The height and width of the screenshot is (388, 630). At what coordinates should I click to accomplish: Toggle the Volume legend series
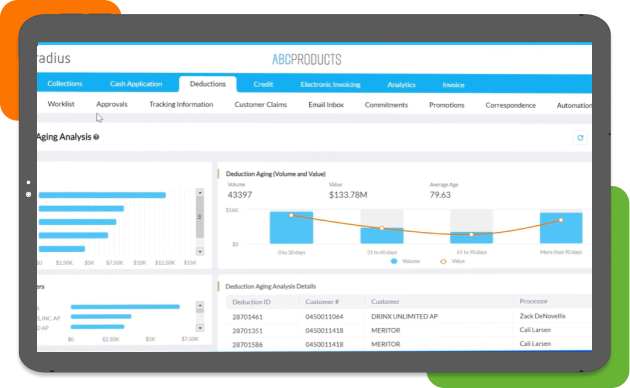(x=405, y=261)
